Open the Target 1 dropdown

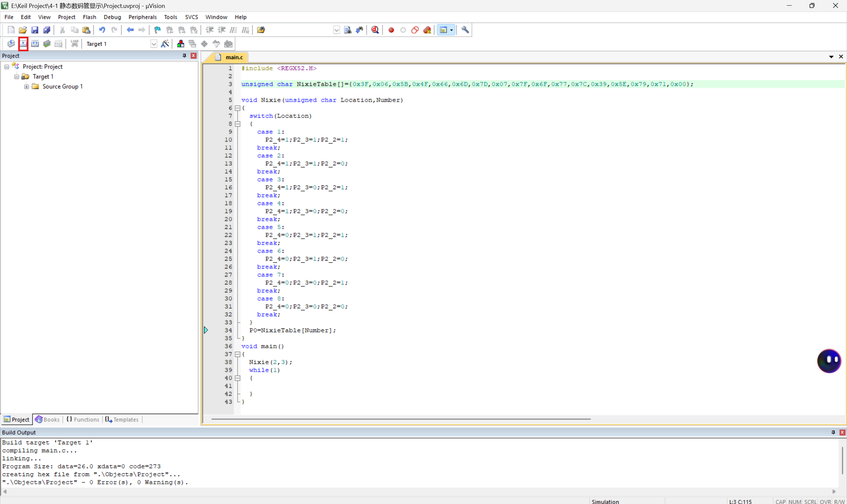(154, 44)
